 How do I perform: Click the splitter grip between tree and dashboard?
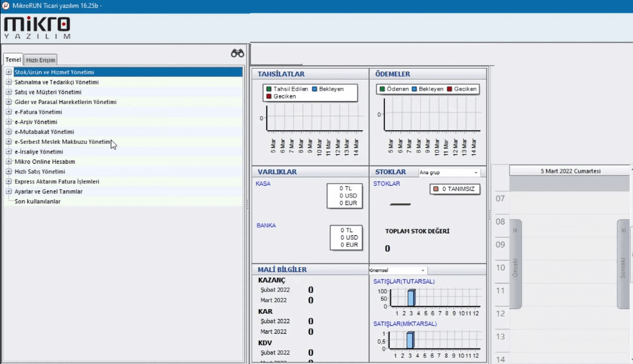[248, 205]
